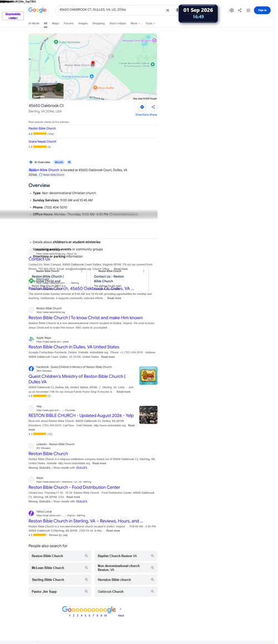This screenshot has height=644, width=278.
Task: Click the red map pin for Reston Bible Church
Action: (x=93, y=63)
